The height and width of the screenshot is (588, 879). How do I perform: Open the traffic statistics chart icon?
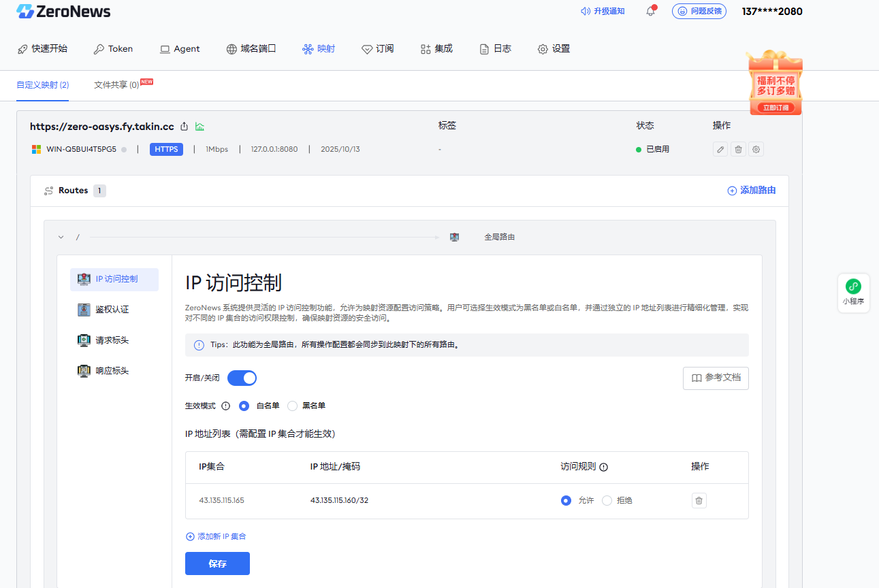[x=199, y=127]
